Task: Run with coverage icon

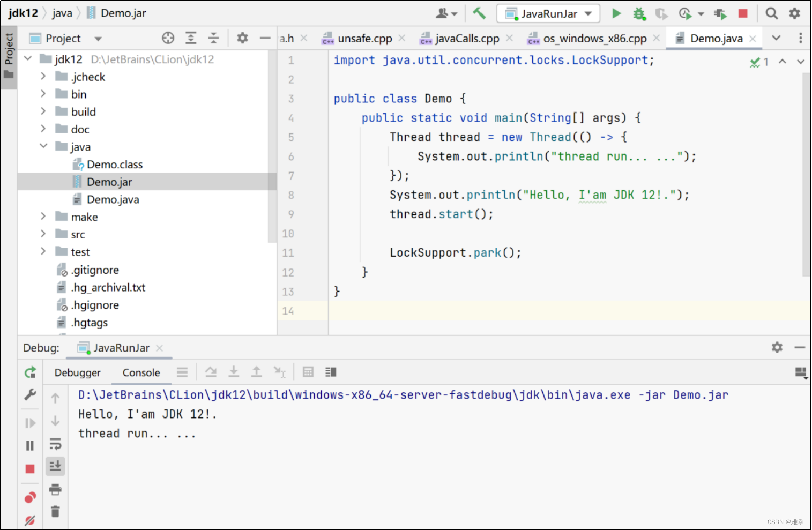Action: click(x=661, y=13)
